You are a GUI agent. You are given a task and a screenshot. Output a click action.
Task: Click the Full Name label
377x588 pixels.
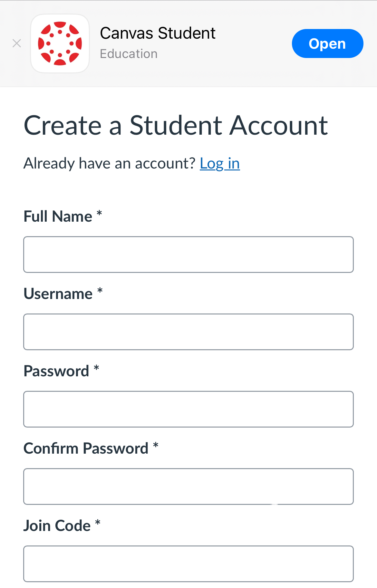(x=58, y=216)
